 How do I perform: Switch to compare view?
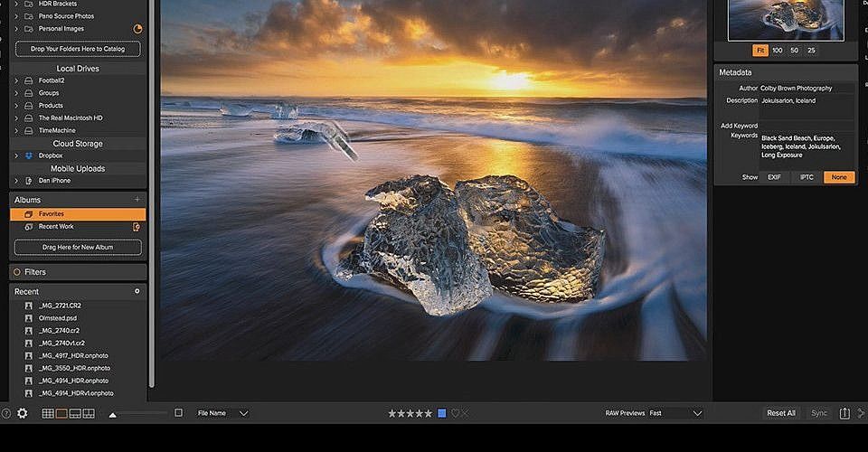[x=89, y=413]
